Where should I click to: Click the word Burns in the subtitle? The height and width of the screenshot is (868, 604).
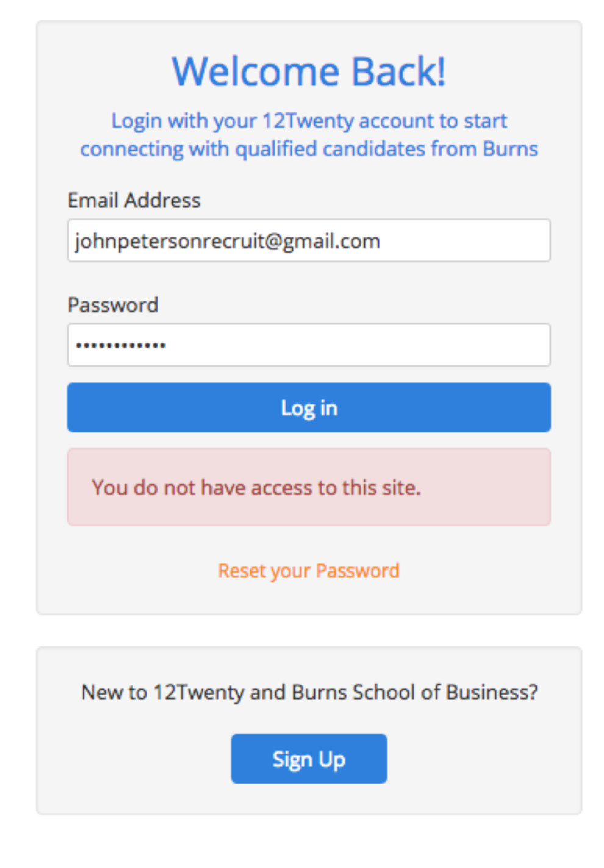tap(510, 149)
